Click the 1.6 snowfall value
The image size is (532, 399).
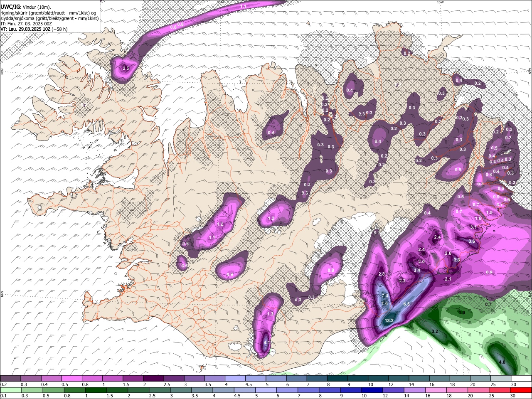pyautogui.click(x=478, y=218)
